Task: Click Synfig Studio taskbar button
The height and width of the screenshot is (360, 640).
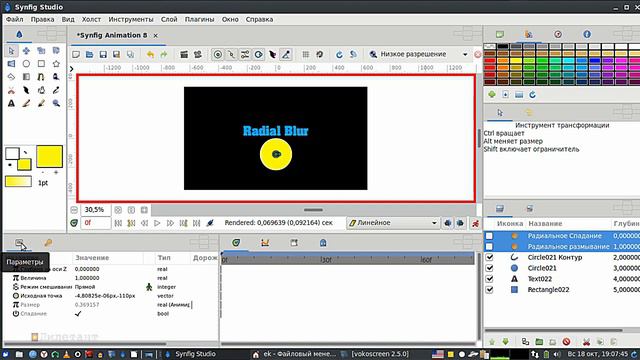Action: pos(191,354)
